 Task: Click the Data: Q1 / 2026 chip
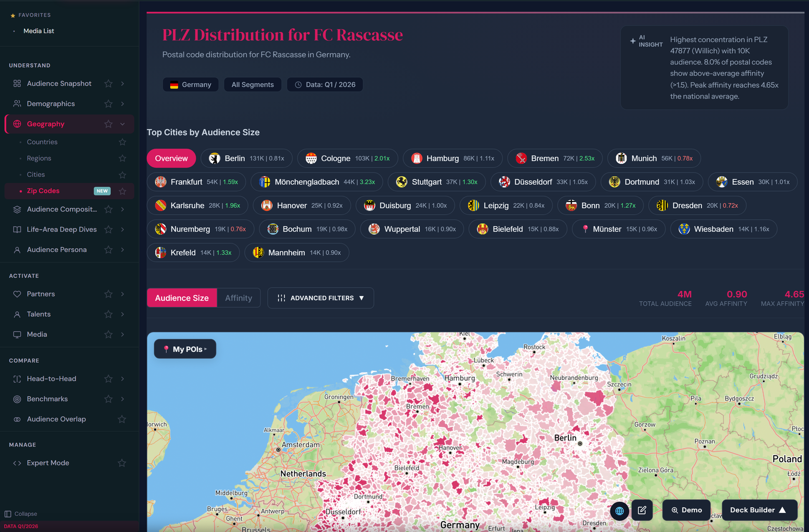[325, 84]
